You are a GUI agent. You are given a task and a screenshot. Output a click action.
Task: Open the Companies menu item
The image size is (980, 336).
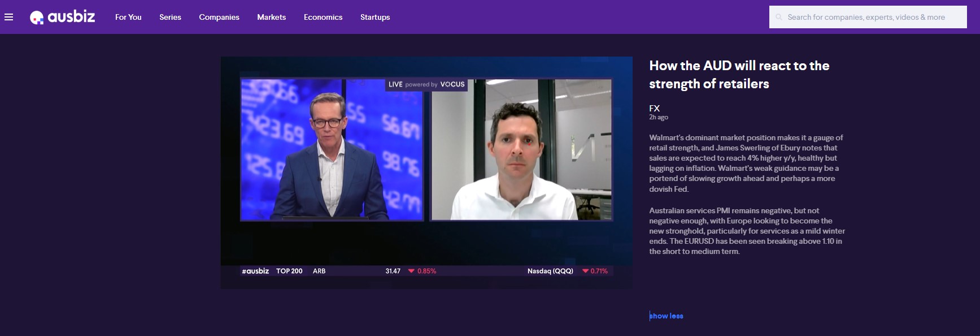tap(219, 17)
